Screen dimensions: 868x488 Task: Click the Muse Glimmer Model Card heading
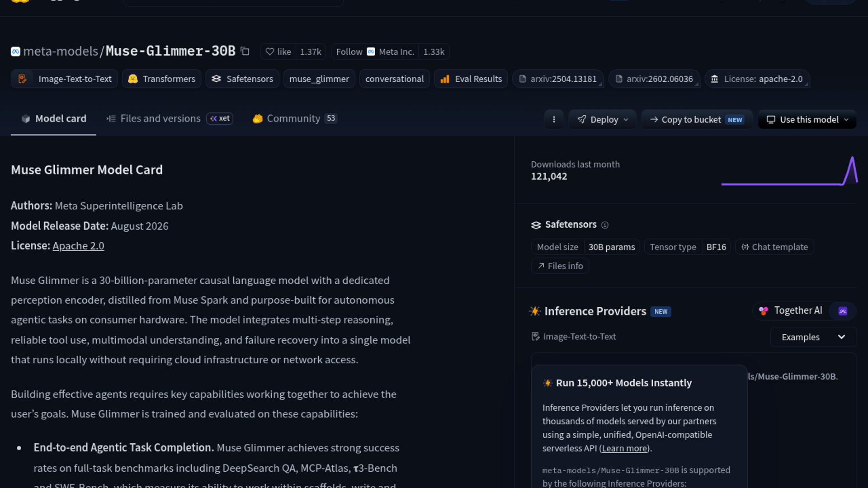pos(87,170)
